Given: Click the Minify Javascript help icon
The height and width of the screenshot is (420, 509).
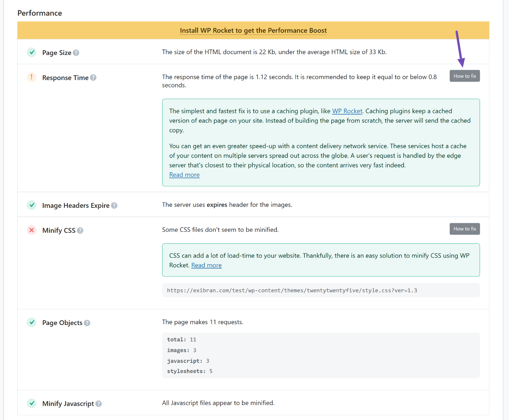Looking at the screenshot, I should (99, 404).
